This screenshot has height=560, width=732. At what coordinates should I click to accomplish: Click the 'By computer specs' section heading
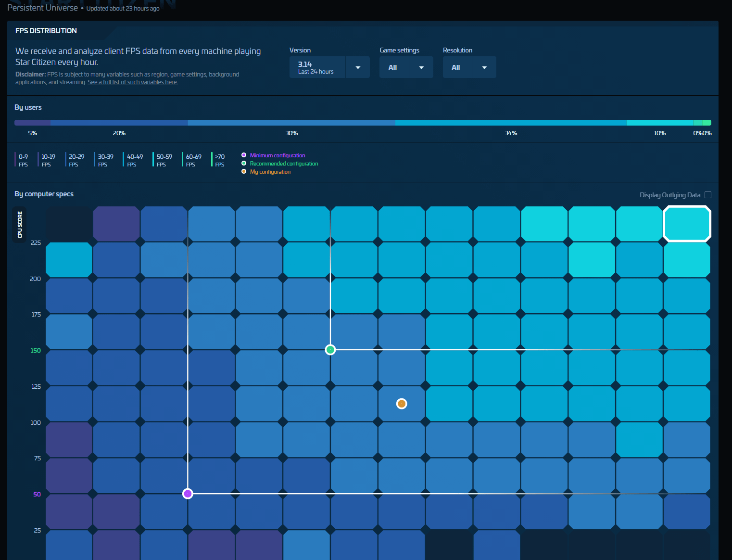pyautogui.click(x=44, y=194)
